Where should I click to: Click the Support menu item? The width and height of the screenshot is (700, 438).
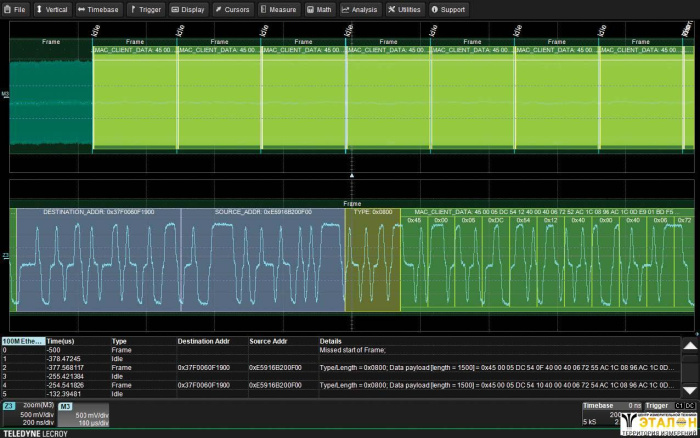(449, 9)
